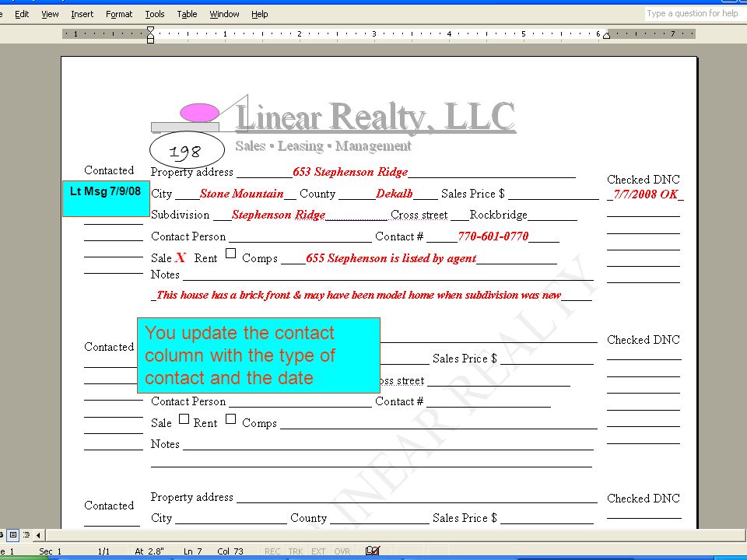Click cross street text 'Rockbridge'
Image resolution: width=747 pixels, height=560 pixels.
tap(498, 215)
